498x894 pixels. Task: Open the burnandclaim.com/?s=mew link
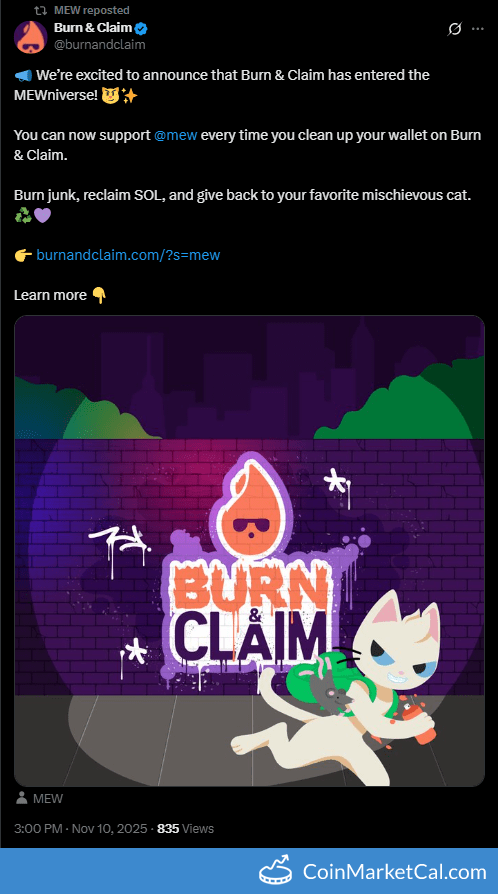point(128,255)
